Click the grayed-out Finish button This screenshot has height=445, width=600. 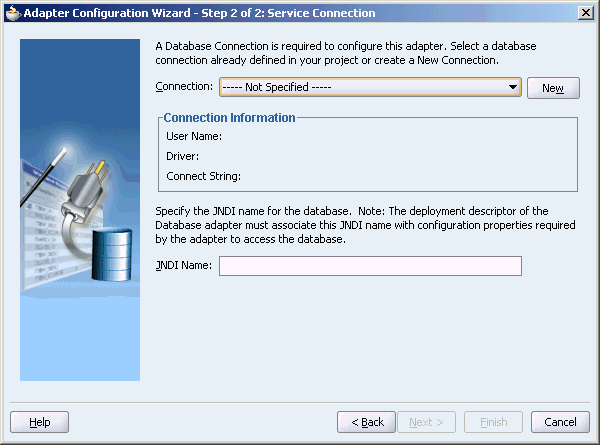493,422
